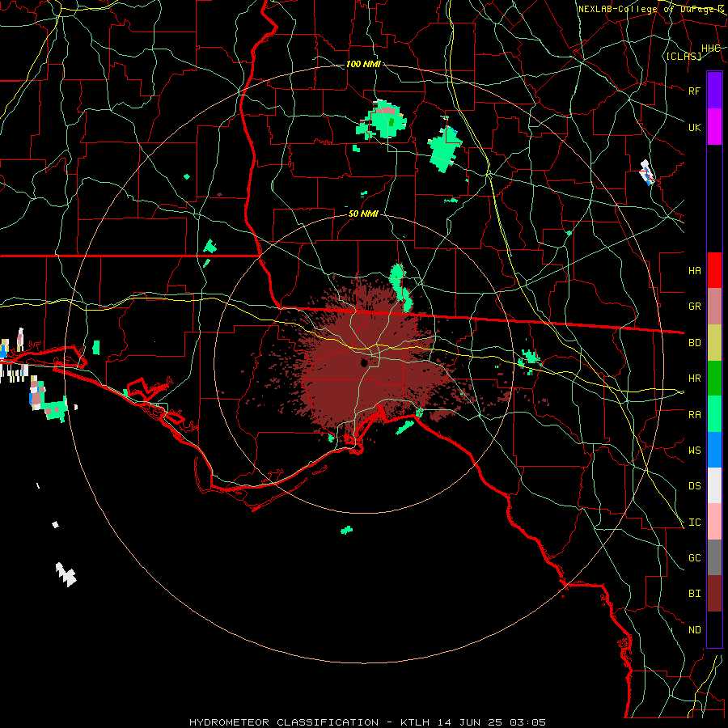Image resolution: width=728 pixels, height=728 pixels.
Task: Click the ND legend label
Action: [694, 630]
